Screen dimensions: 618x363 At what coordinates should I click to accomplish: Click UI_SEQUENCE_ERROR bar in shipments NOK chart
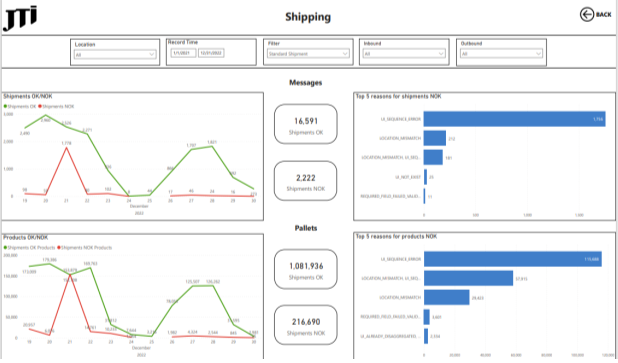coord(514,119)
